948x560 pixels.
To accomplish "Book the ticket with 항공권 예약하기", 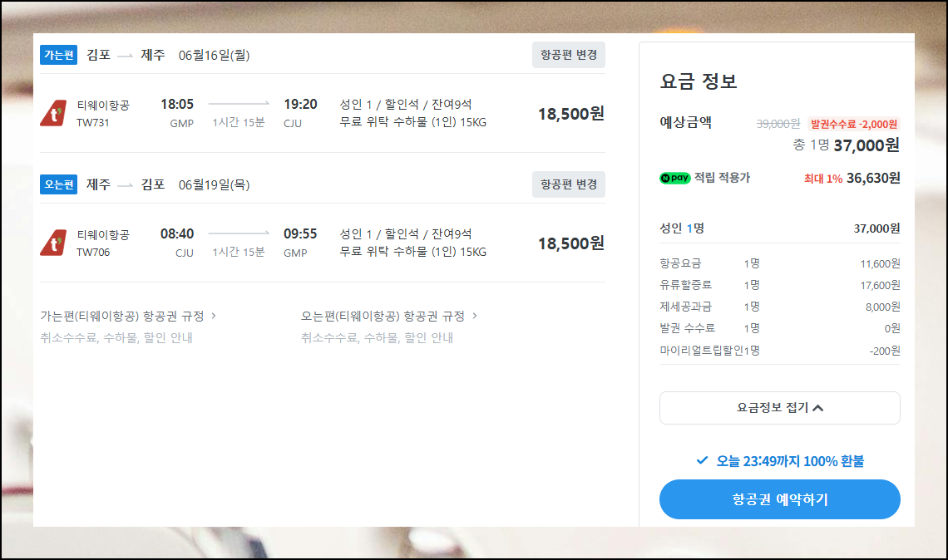I will (779, 499).
